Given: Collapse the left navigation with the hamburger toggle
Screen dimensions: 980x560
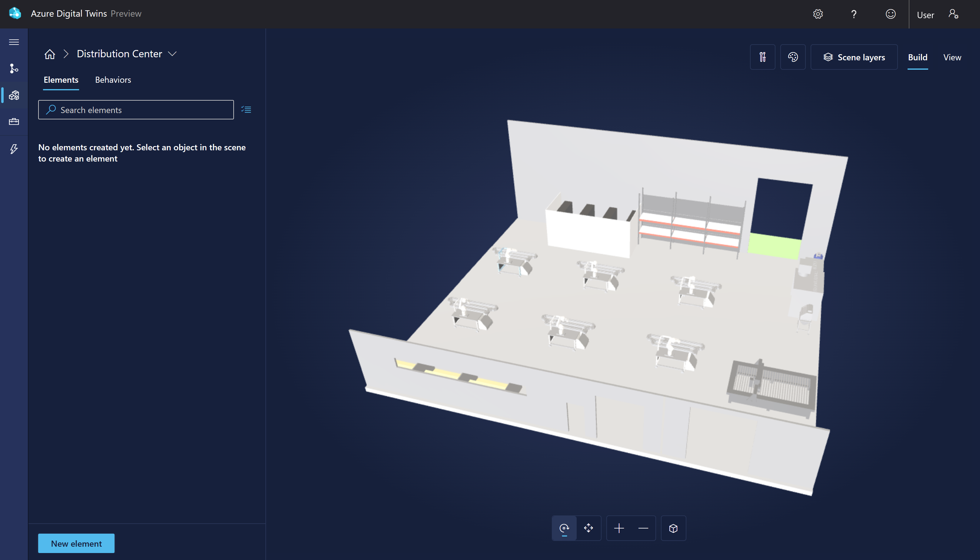Looking at the screenshot, I should click(x=13, y=42).
